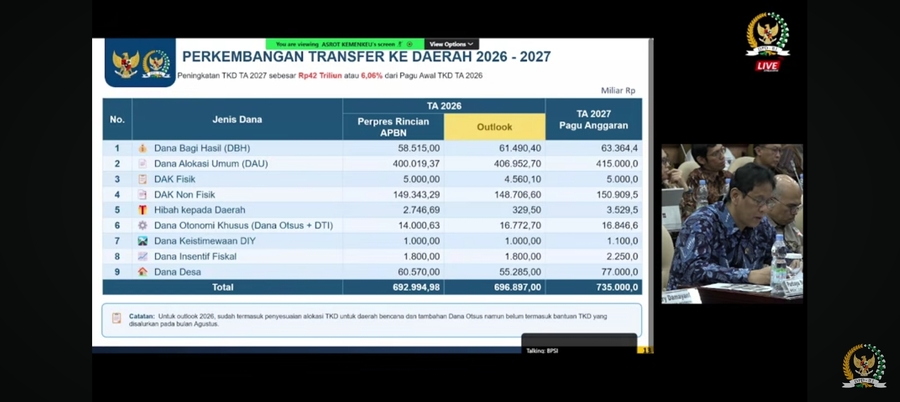Click the Catatan note clipboard icon

coord(117,318)
